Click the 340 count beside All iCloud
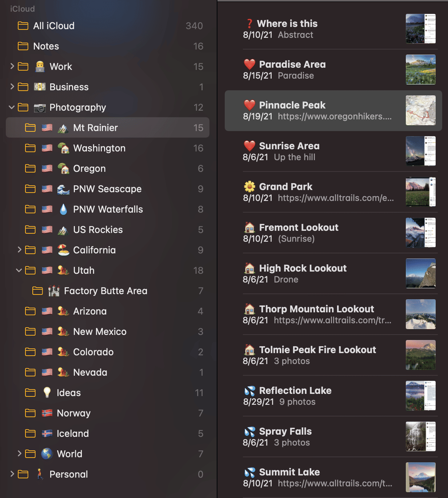The width and height of the screenshot is (448, 498). click(194, 26)
